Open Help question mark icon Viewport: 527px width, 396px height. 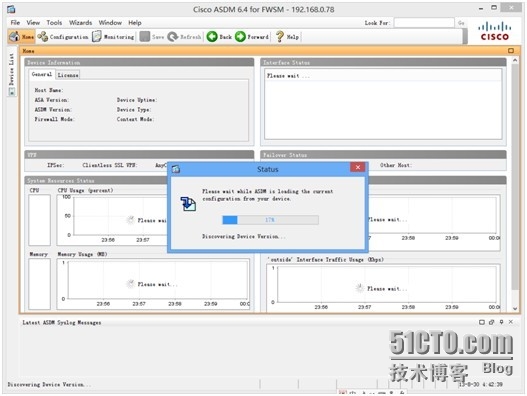(280, 37)
